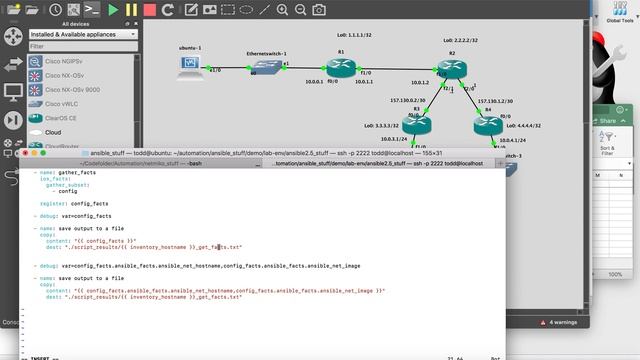Reload all nodes icon
Screen dimensions: 640x360
click(167, 9)
